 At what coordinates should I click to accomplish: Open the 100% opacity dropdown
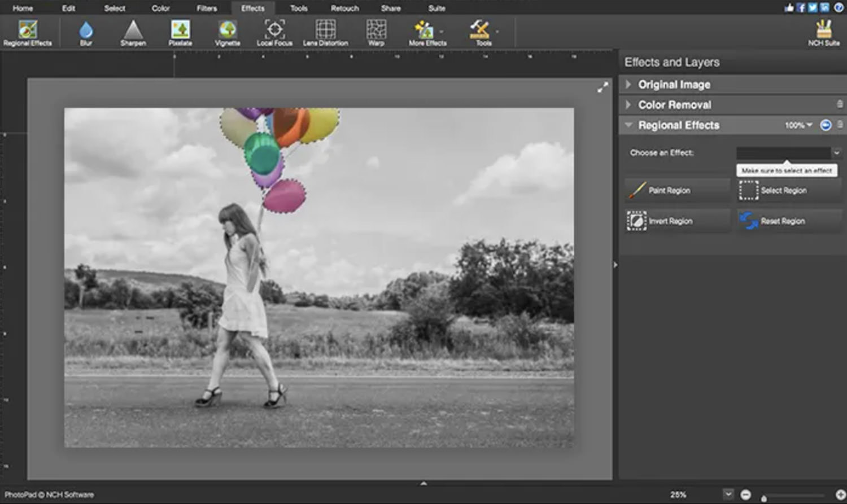798,125
